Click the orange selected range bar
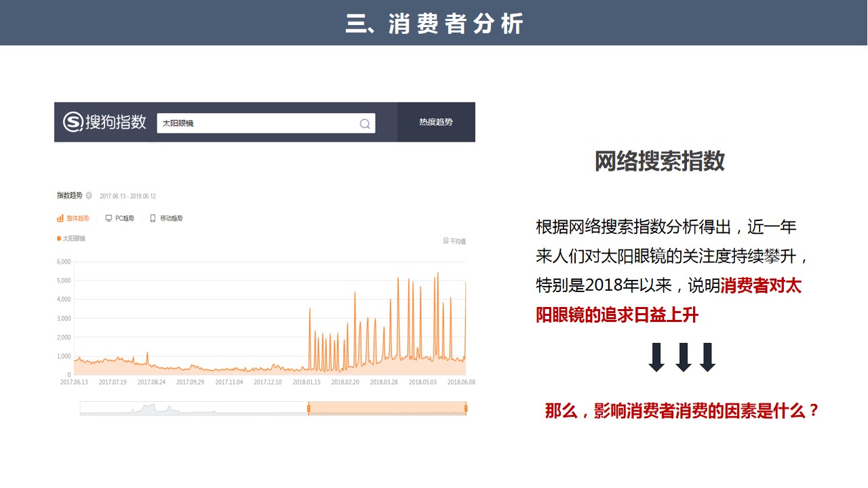868x488 pixels. click(x=387, y=408)
